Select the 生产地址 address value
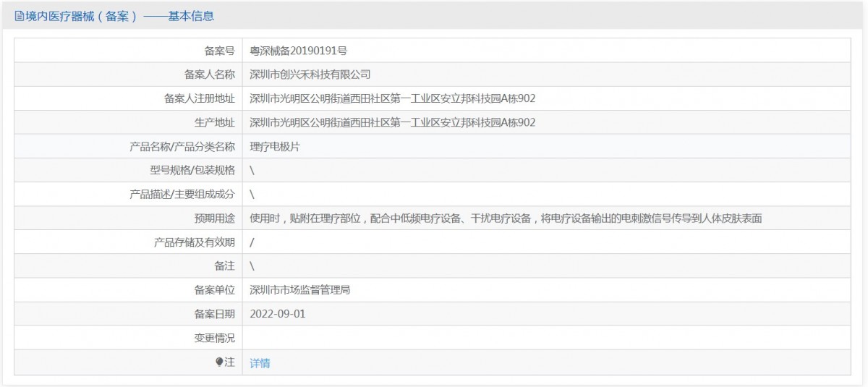 (392, 122)
